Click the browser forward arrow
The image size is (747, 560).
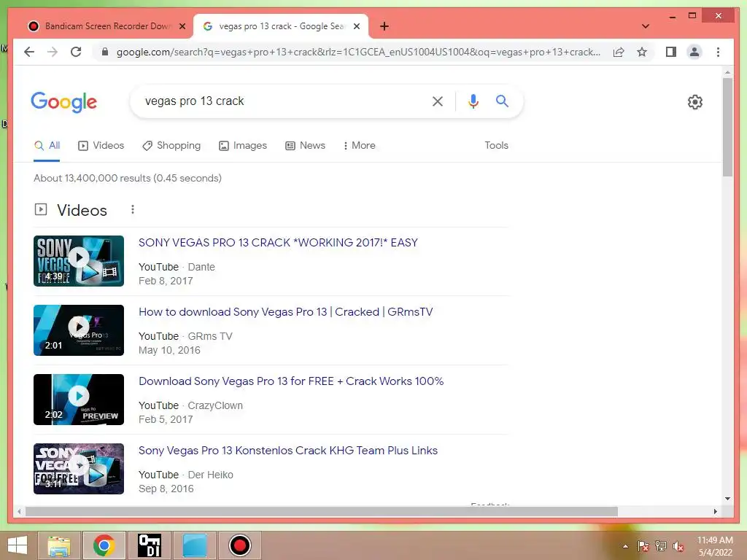coord(53,52)
